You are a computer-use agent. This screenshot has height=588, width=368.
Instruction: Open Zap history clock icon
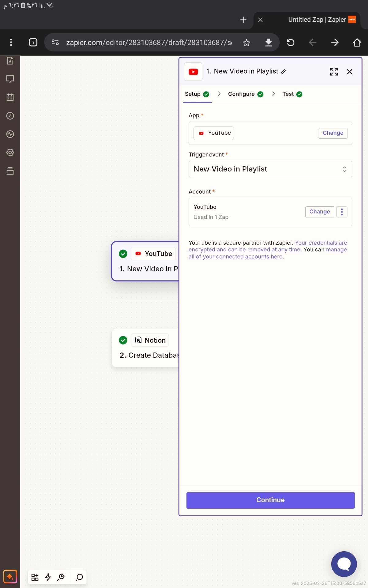10,116
